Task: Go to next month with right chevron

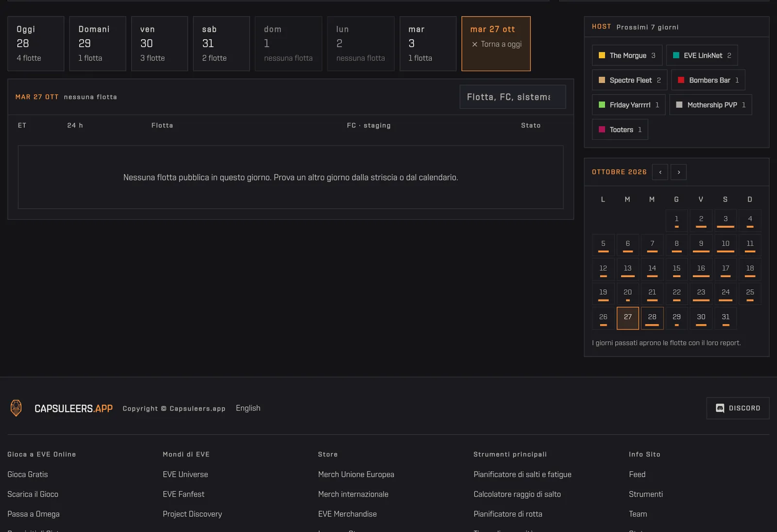Action: coord(678,172)
